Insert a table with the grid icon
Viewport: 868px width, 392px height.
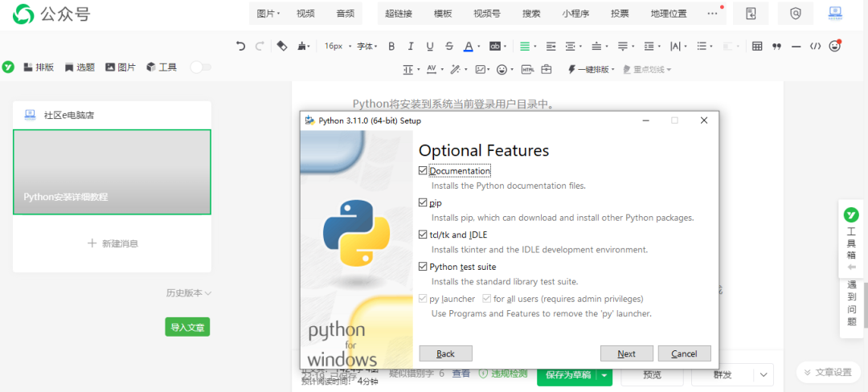[x=757, y=47]
